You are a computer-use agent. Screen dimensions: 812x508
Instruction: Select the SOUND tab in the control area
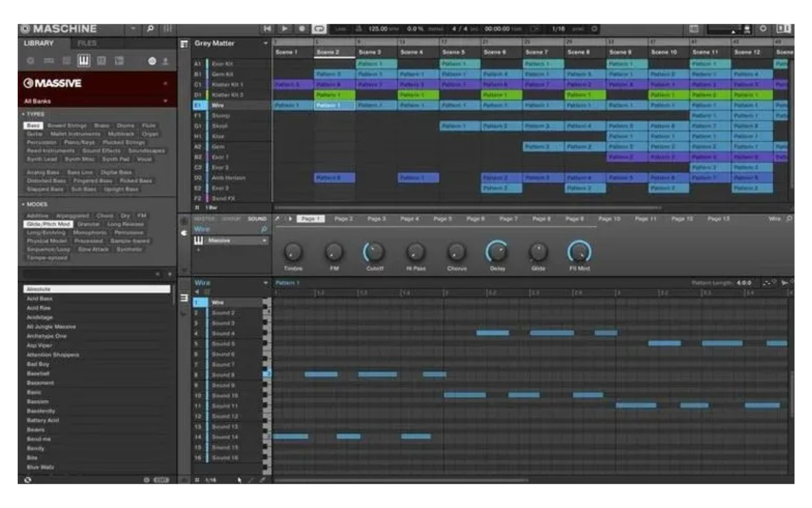[257, 218]
